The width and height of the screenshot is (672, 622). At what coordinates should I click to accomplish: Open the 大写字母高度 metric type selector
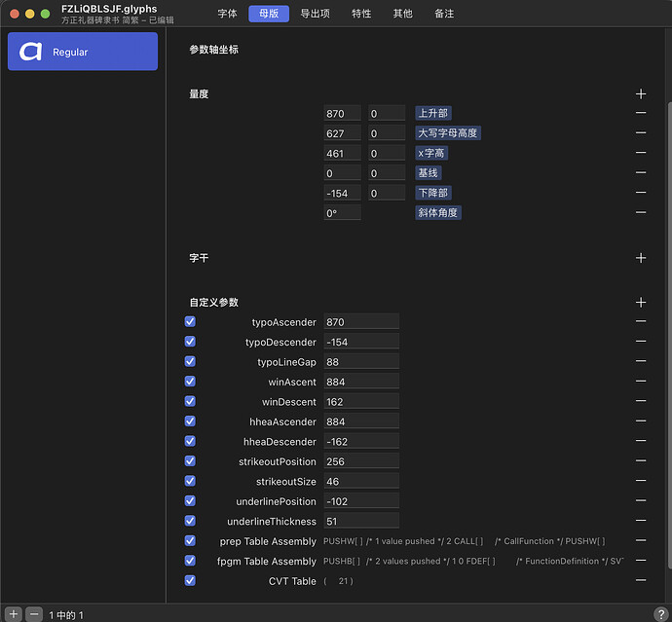click(x=447, y=133)
